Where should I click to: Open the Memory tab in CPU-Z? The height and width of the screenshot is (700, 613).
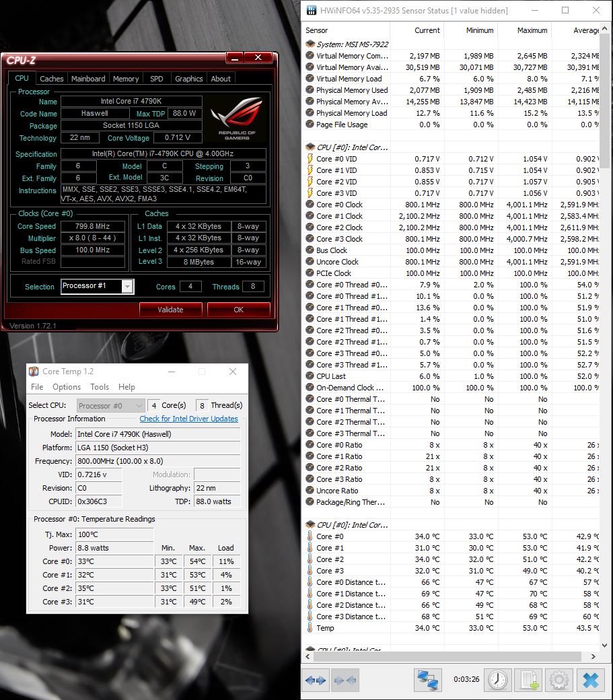(126, 79)
